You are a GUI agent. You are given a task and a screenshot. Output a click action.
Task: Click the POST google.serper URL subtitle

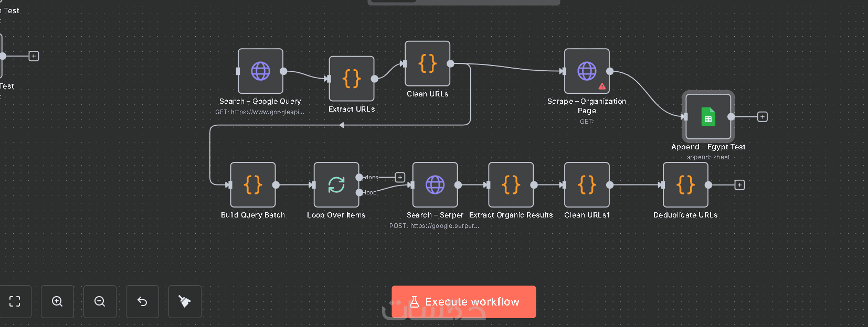(x=435, y=226)
